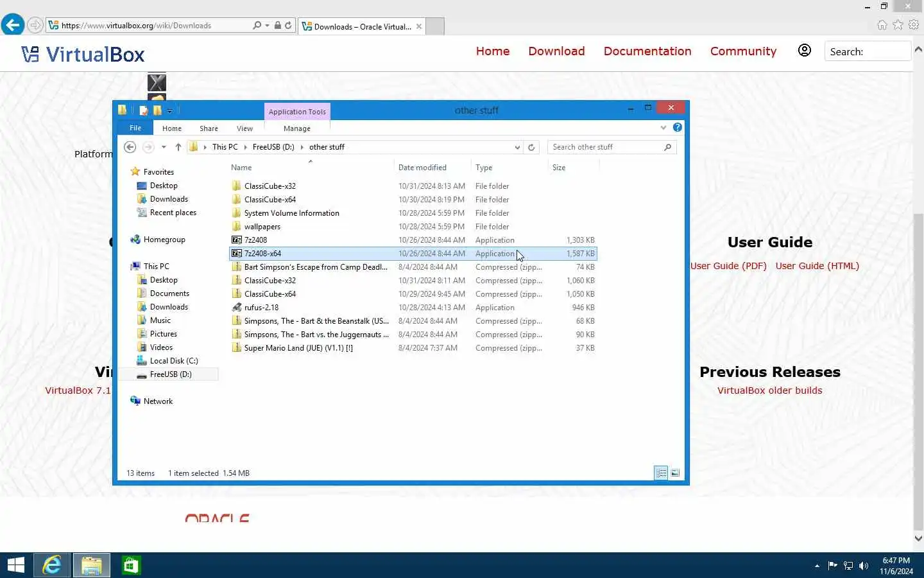Select Local Disk (C:) in navigation pane
This screenshot has height=578, width=924.
pos(173,361)
